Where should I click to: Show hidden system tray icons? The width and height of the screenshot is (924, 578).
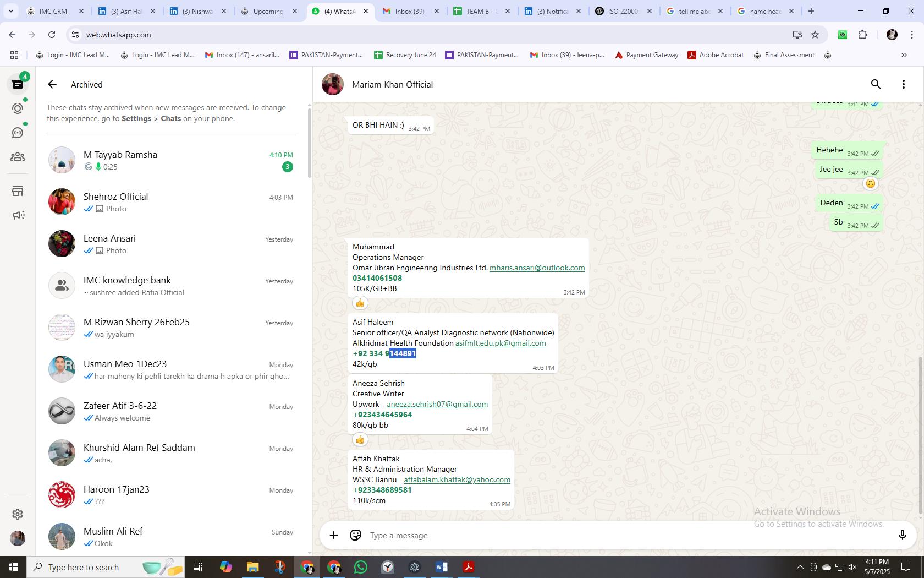point(800,567)
